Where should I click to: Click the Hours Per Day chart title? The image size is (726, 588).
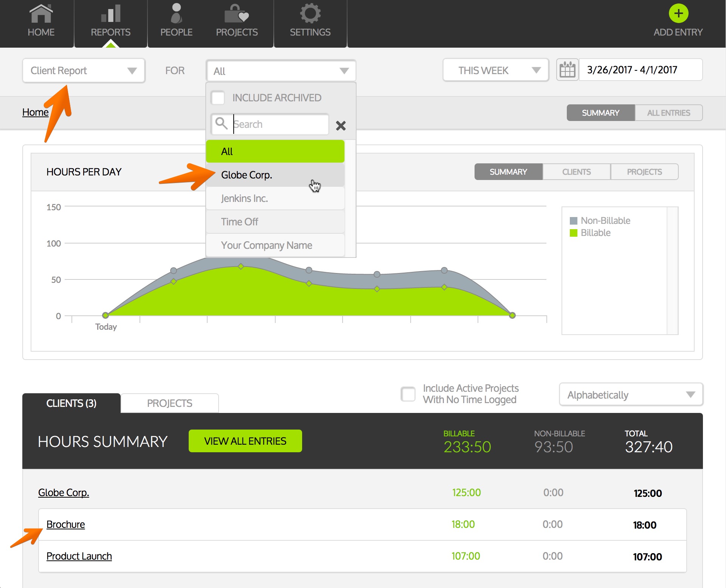point(84,172)
